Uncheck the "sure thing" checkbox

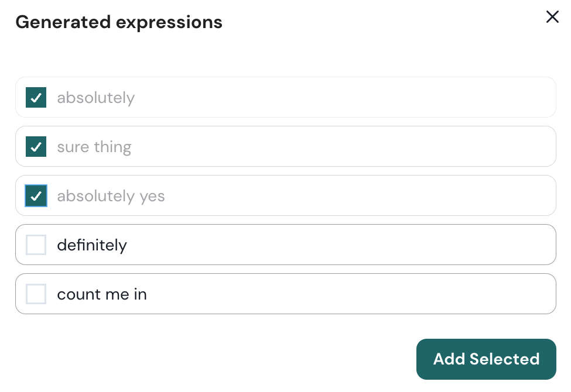pos(36,147)
